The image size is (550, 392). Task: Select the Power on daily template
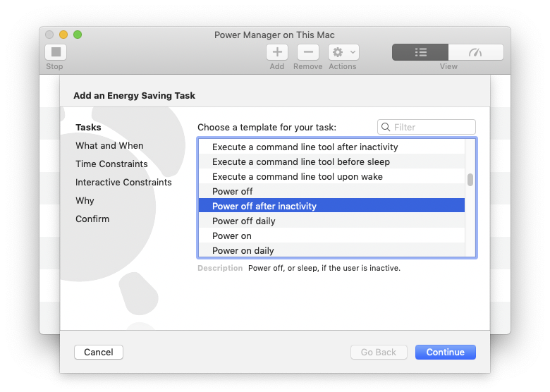click(332, 250)
